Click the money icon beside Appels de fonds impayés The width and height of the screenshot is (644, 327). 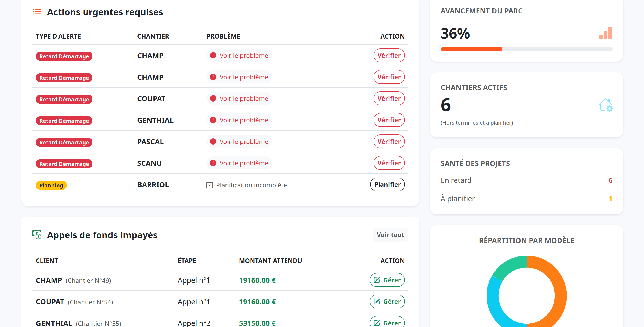tap(37, 235)
